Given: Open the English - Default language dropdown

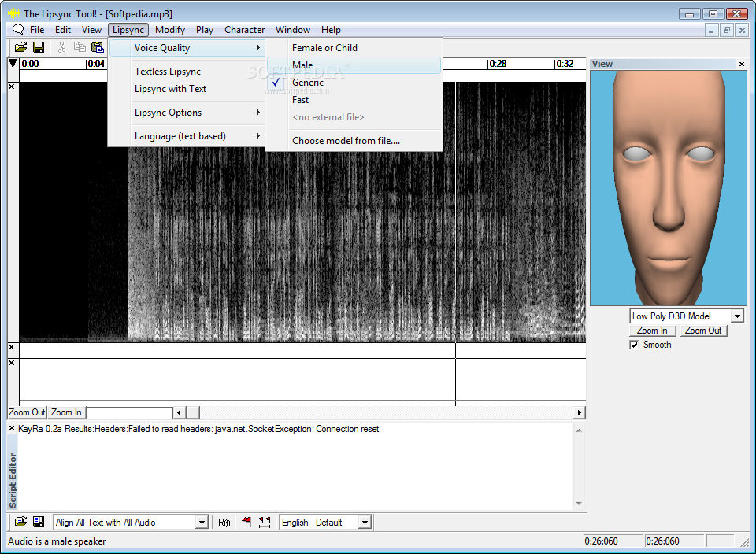Looking at the screenshot, I should (x=365, y=523).
